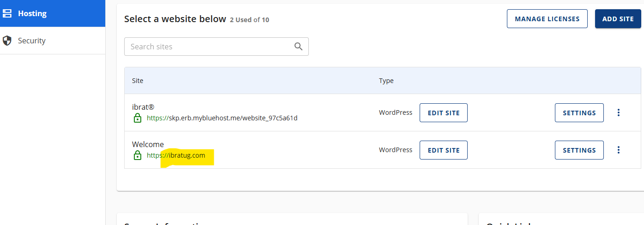
Task: Open the skp.erb.mybluehost.me site link
Action: point(222,118)
